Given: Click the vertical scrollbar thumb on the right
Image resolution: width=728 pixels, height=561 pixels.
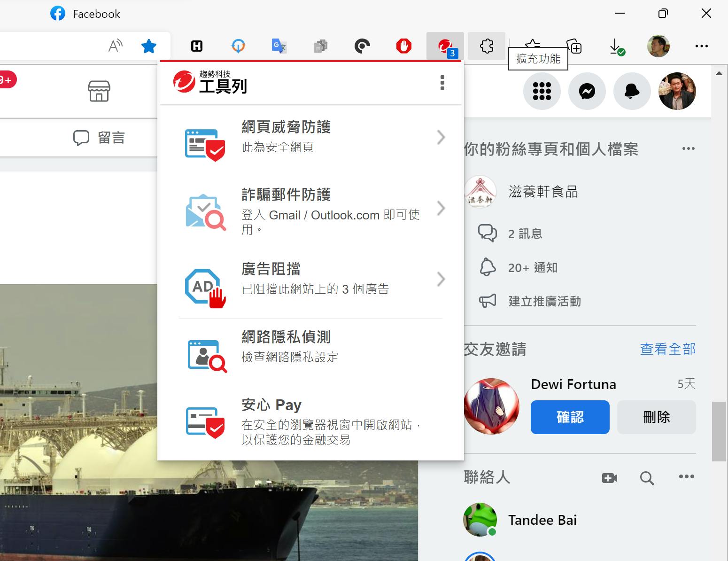Looking at the screenshot, I should coord(719,431).
